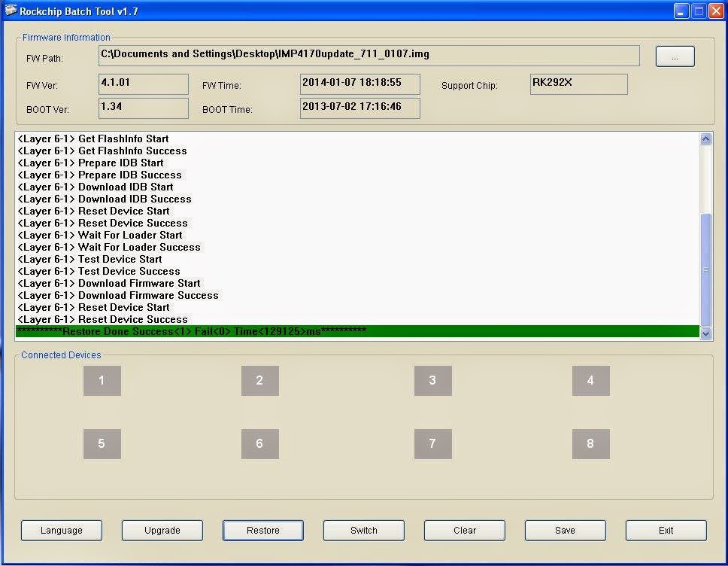The image size is (728, 566).
Task: Select connected device slot 7
Action: 432,444
